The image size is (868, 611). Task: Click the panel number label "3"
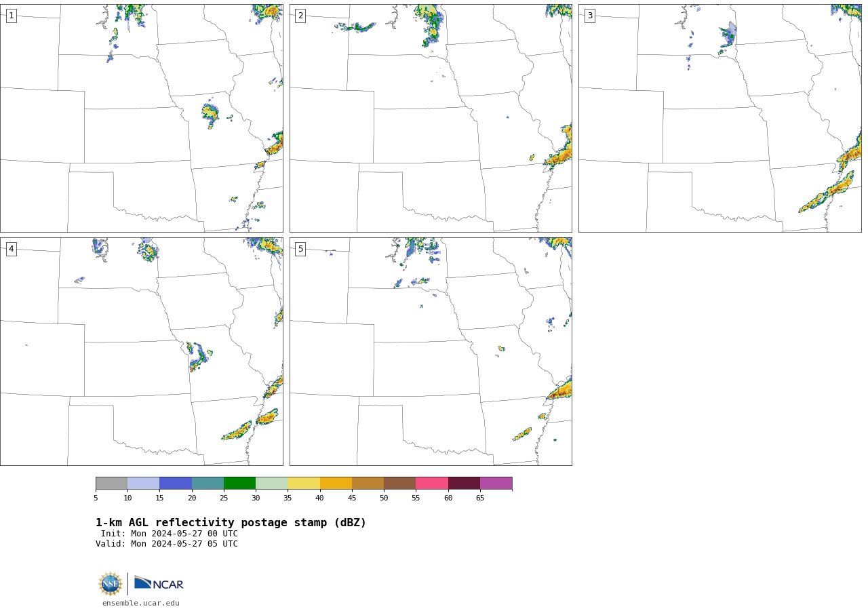click(x=589, y=16)
